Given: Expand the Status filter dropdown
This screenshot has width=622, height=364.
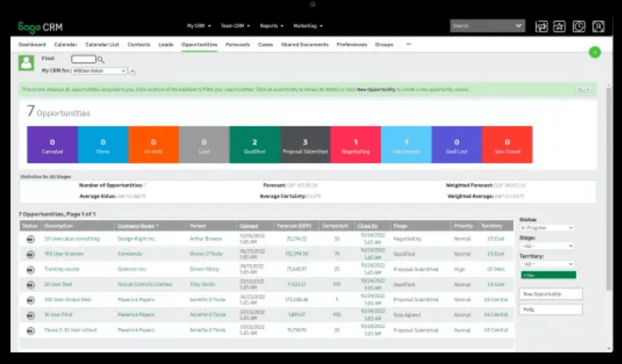Looking at the screenshot, I should coord(547,228).
